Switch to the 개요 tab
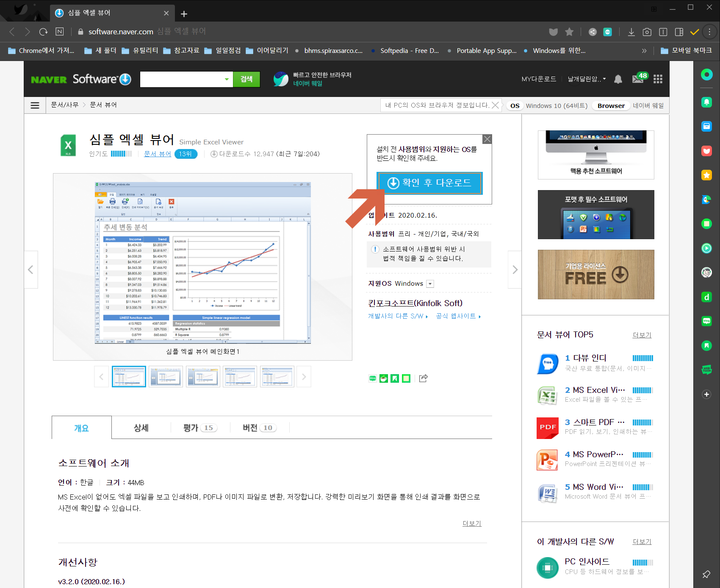The width and height of the screenshot is (720, 588). coord(82,428)
